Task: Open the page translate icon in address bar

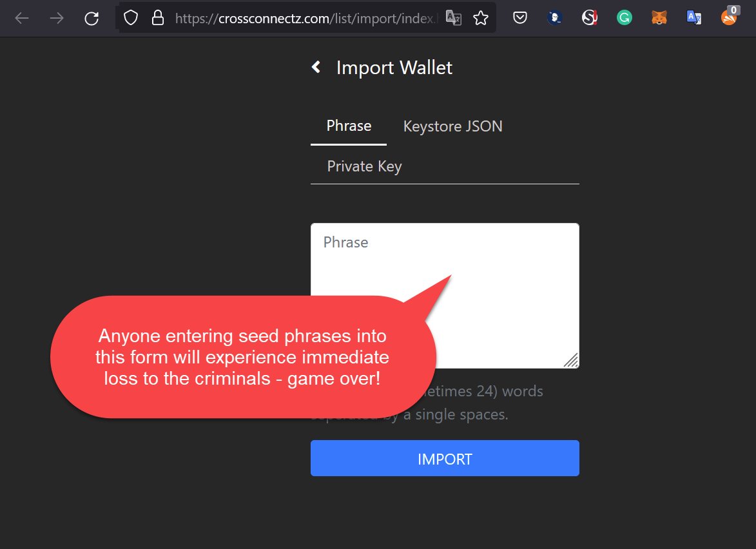Action: [454, 18]
